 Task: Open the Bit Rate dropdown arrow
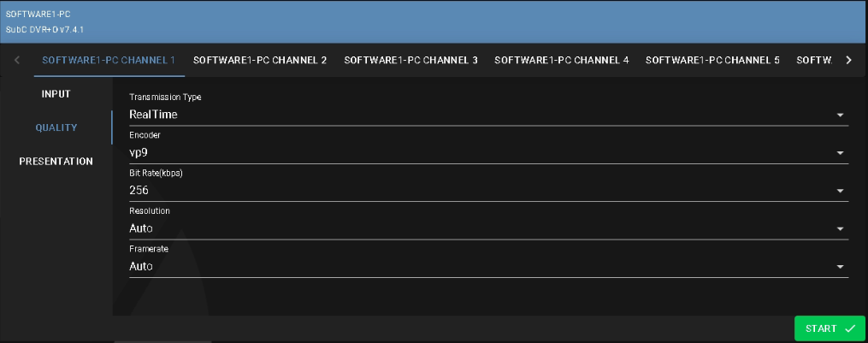[x=840, y=191]
